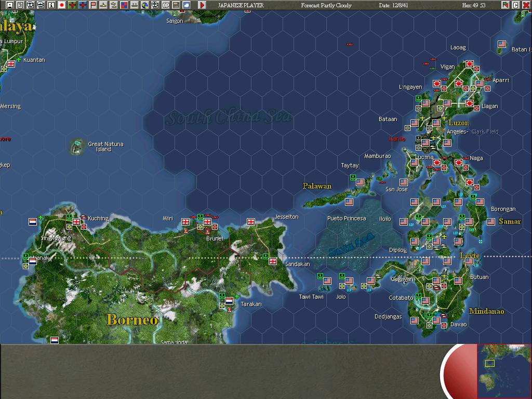
Task: Click the 'Mamburao' base label
Action: click(378, 156)
